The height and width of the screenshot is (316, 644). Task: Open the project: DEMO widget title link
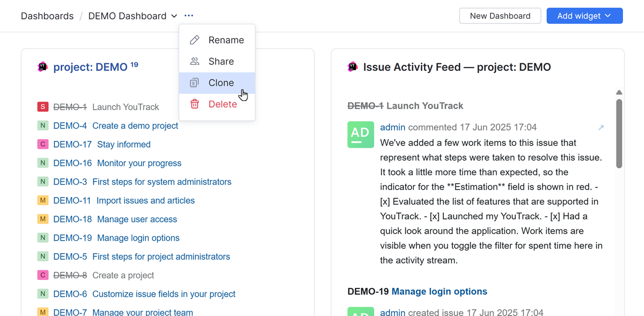coord(90,67)
